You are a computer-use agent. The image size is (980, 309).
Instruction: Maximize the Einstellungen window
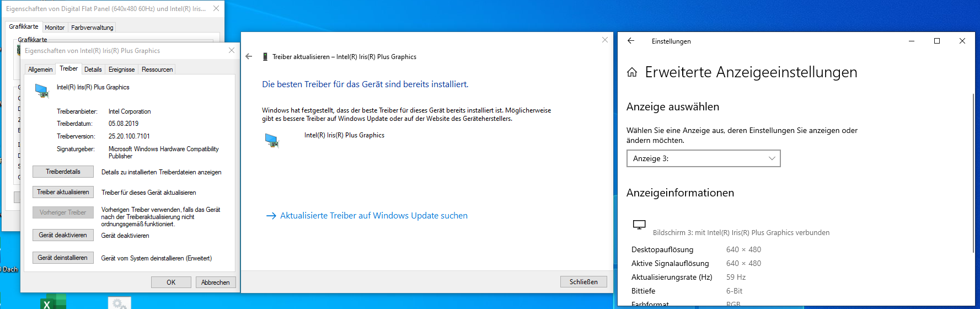coord(937,41)
